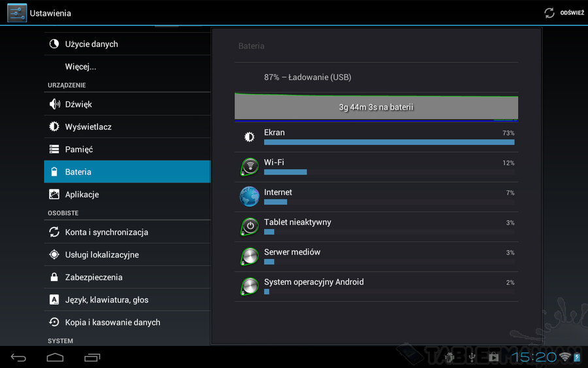Open the battery history graph
The width and height of the screenshot is (588, 368).
376,107
